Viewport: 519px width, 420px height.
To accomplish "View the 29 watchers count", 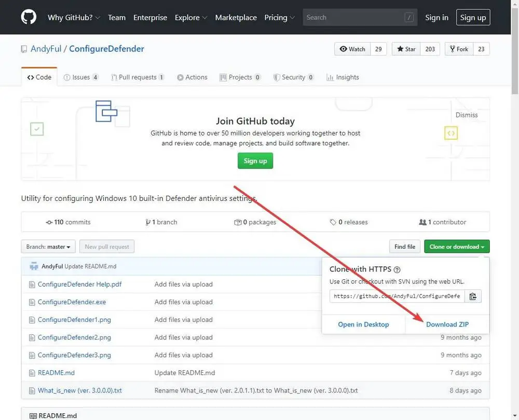I will [x=378, y=49].
